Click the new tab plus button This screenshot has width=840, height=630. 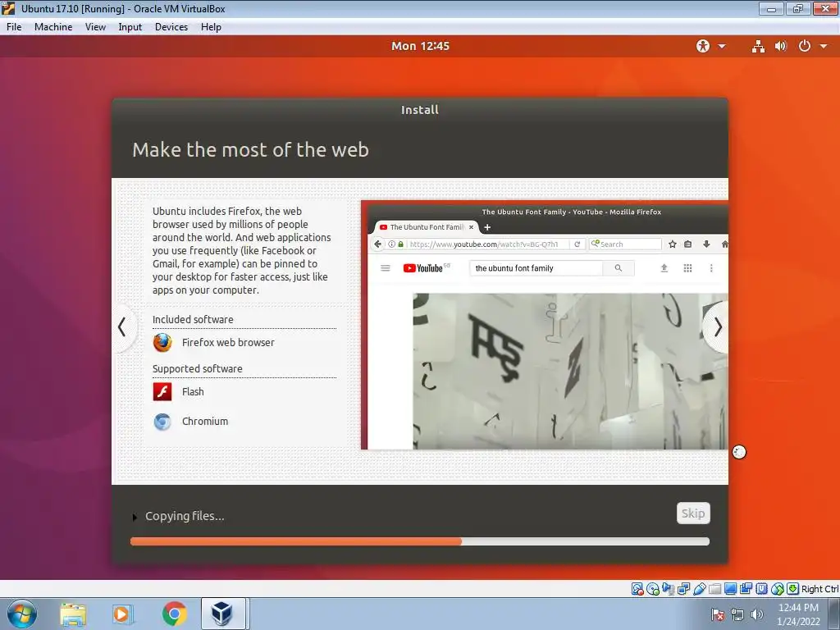[487, 227]
